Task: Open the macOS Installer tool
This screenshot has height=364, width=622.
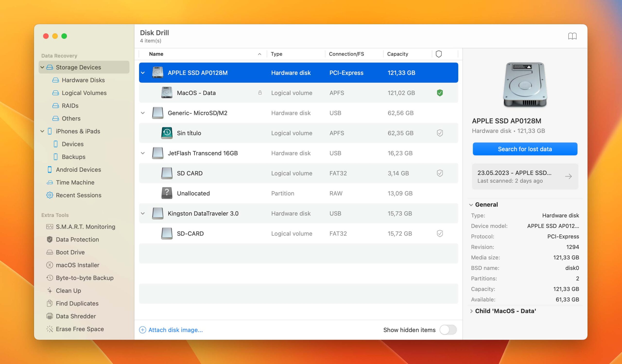Action: click(78, 264)
